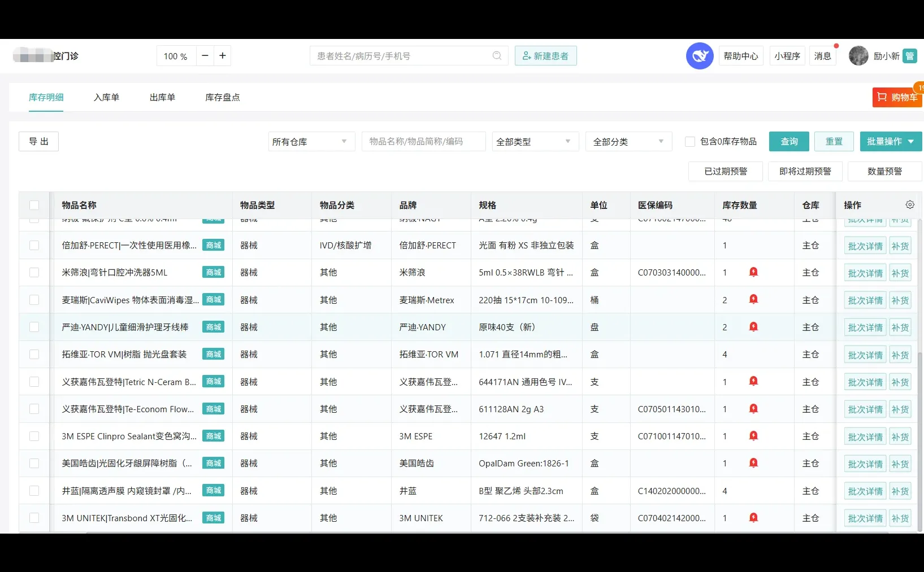Screen dimensions: 924x572
Task: Switch to the 入库单 tab
Action: tap(106, 97)
